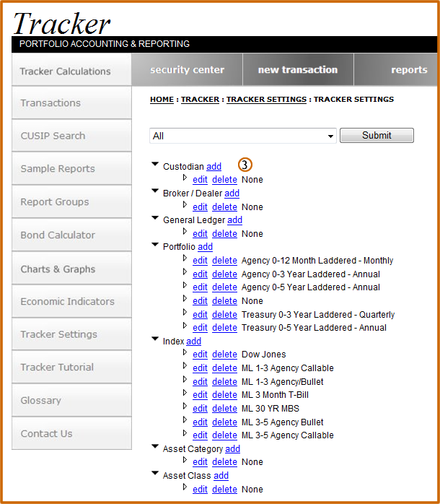Open Bond Calculator in sidebar
Screen dimensions: 440x504
point(71,235)
